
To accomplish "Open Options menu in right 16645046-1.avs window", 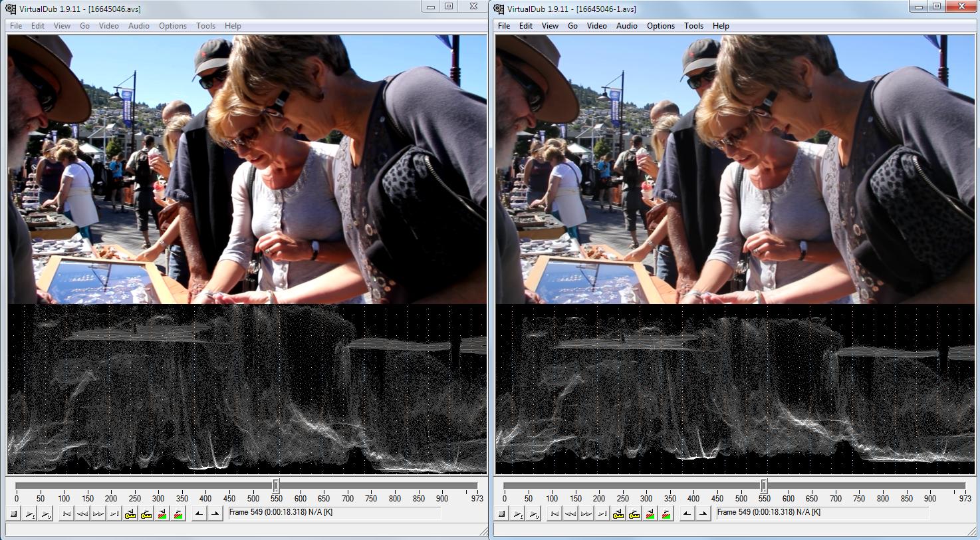I will 661,26.
